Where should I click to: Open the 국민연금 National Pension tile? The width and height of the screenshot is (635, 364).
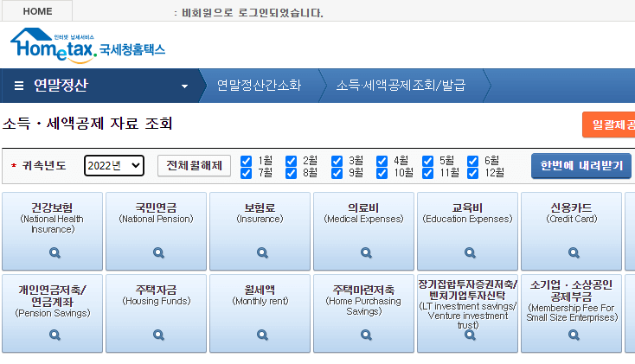click(156, 231)
